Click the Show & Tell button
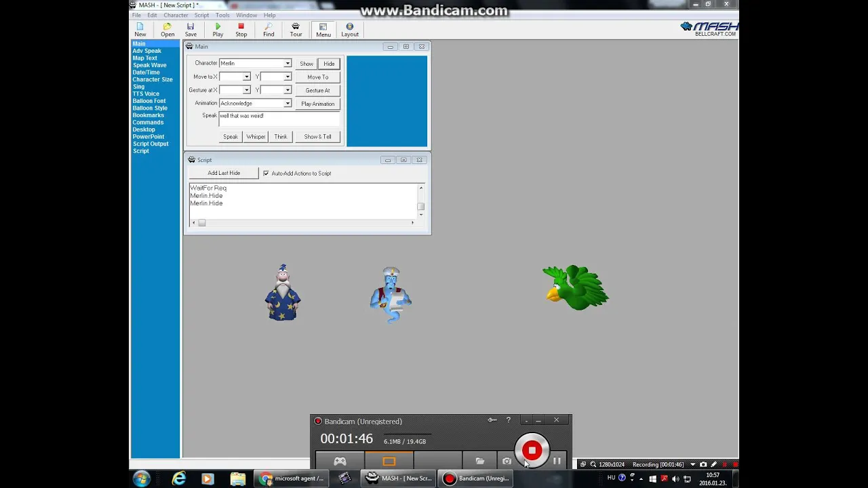 (x=317, y=137)
